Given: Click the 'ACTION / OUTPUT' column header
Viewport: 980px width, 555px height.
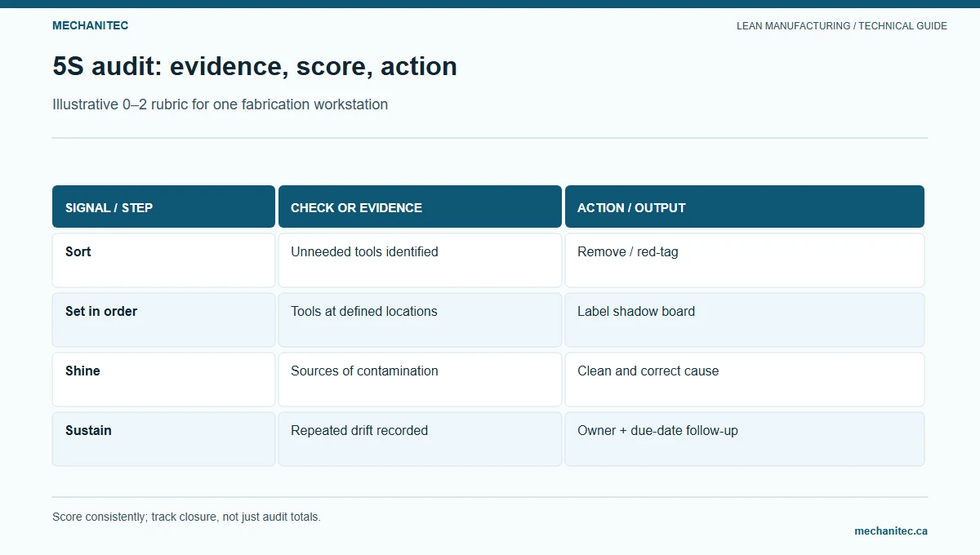Looking at the screenshot, I should click(745, 206).
